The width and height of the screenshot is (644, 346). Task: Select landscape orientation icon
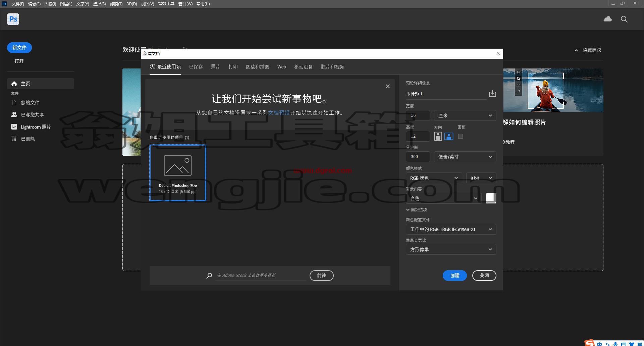click(x=449, y=136)
